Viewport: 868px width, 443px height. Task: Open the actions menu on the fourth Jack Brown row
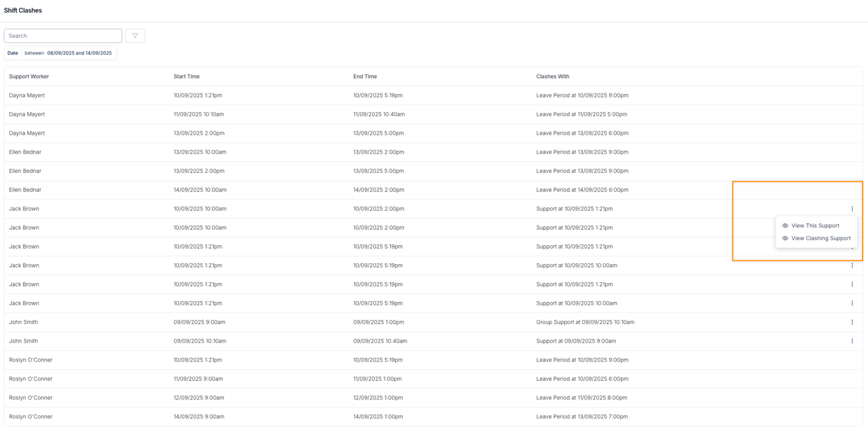(852, 266)
